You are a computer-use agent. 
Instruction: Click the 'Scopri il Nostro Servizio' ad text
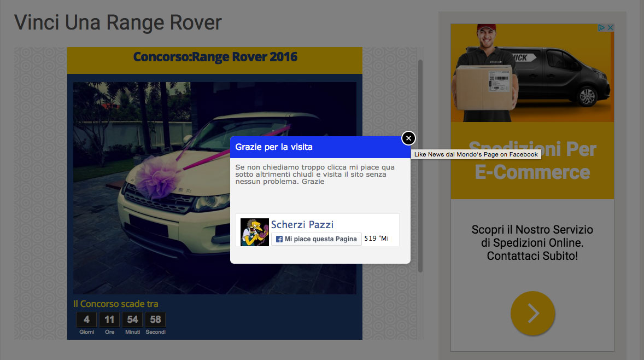532,242
